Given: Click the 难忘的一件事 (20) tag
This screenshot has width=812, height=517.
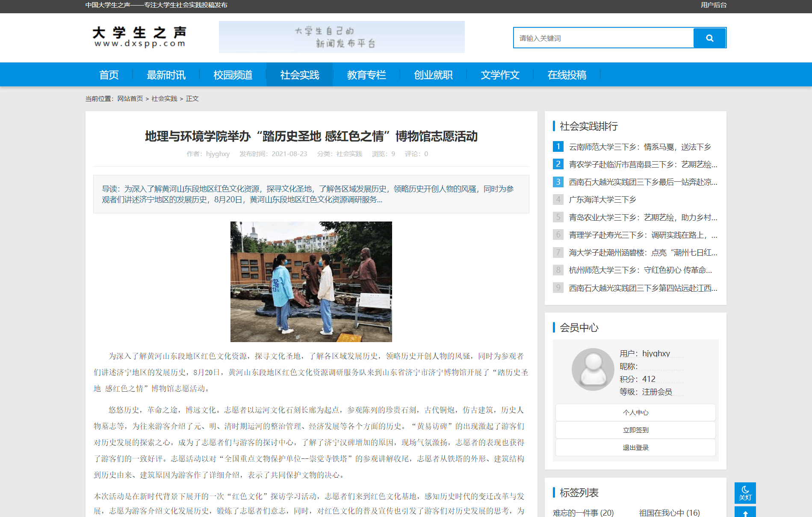Looking at the screenshot, I should point(583,512).
